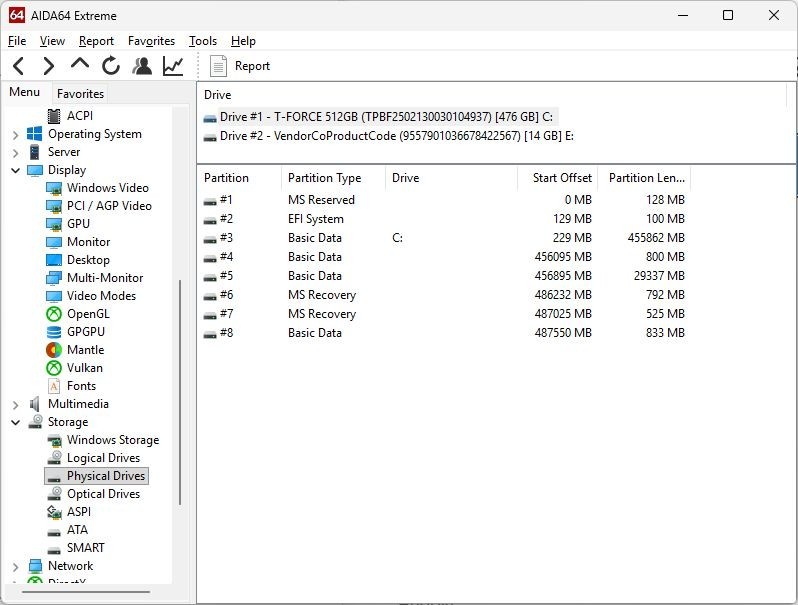The width and height of the screenshot is (798, 605).
Task: Select the ACPI chip icon in tree
Action: coord(54,116)
